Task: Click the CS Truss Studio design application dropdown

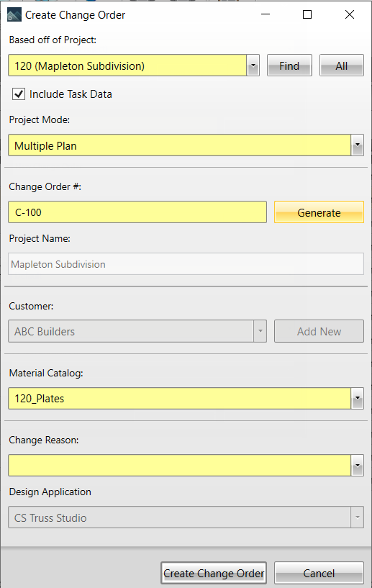Action: [186, 517]
